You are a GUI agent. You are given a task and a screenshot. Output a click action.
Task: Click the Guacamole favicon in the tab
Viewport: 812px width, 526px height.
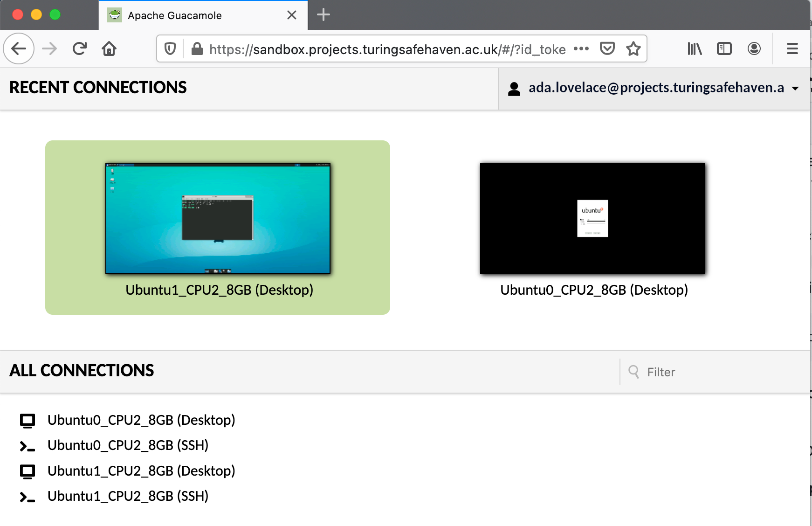(115, 15)
